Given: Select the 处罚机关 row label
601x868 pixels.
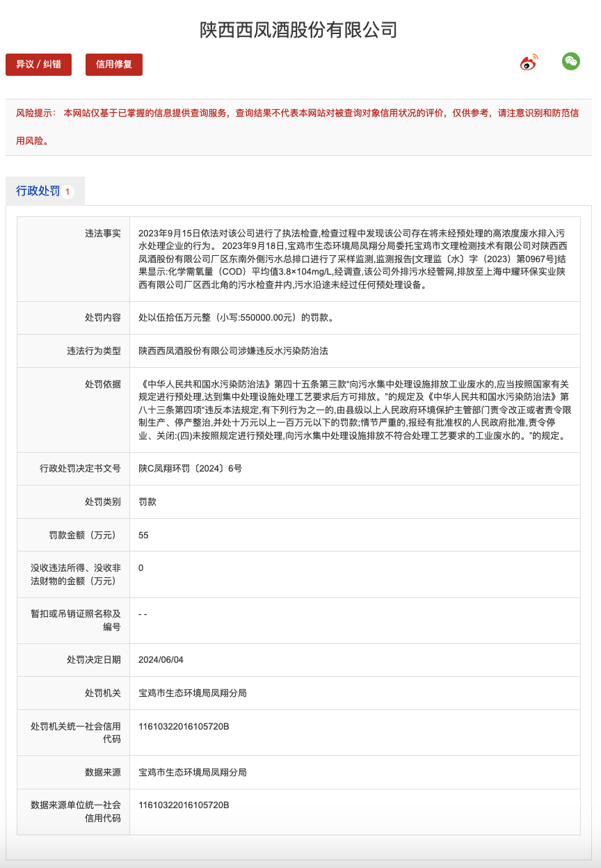Looking at the screenshot, I should (x=103, y=693).
